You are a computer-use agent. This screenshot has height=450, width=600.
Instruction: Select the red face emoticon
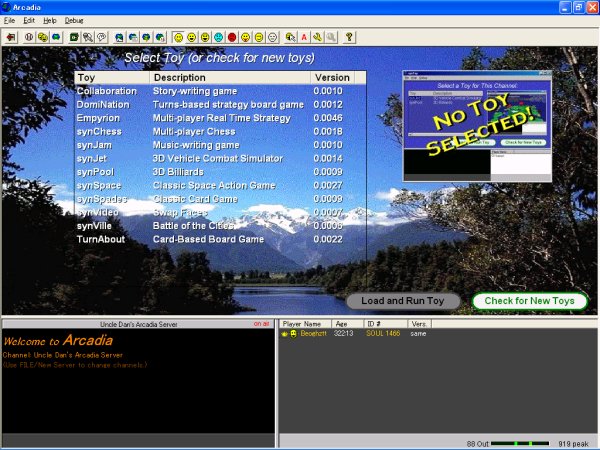[231, 37]
